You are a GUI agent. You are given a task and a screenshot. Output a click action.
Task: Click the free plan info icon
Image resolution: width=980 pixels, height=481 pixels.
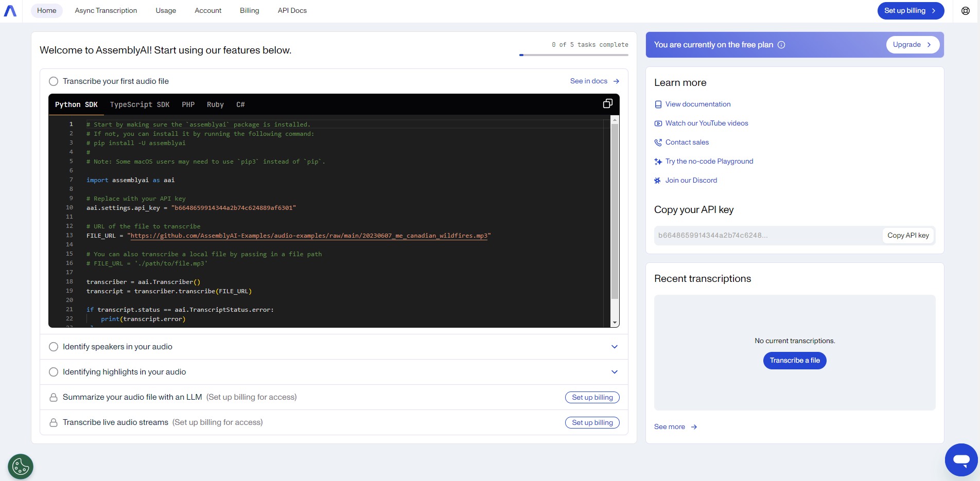(781, 45)
